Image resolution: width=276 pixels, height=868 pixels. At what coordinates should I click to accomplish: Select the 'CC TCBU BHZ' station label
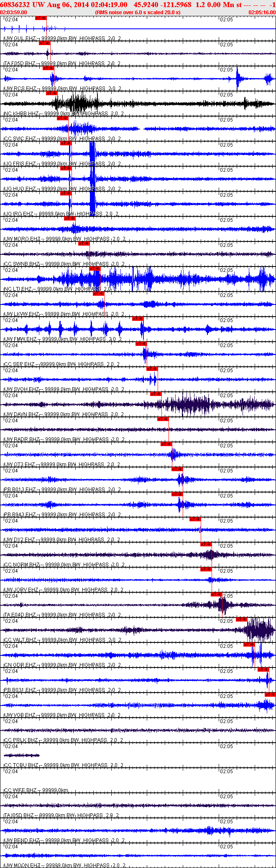tap(21, 765)
